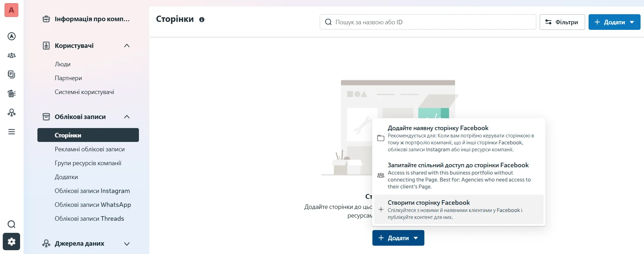Click the settings gear icon in left rail
Screen dimensions: 644x254
pyautogui.click(x=11, y=242)
